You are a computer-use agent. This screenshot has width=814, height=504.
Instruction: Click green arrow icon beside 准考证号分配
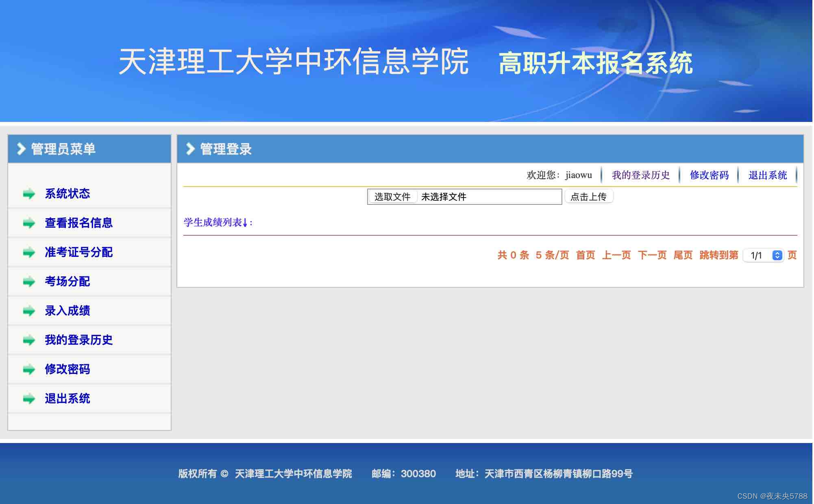[29, 252]
